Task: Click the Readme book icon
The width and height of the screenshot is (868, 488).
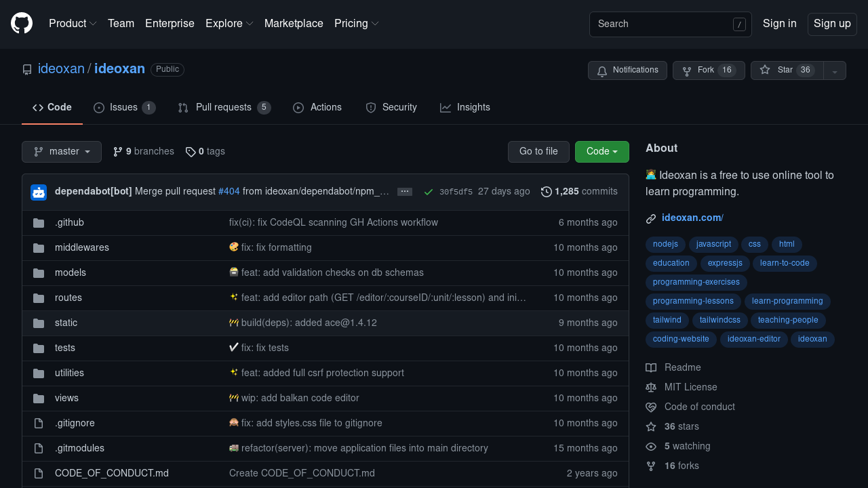Action: pos(651,367)
